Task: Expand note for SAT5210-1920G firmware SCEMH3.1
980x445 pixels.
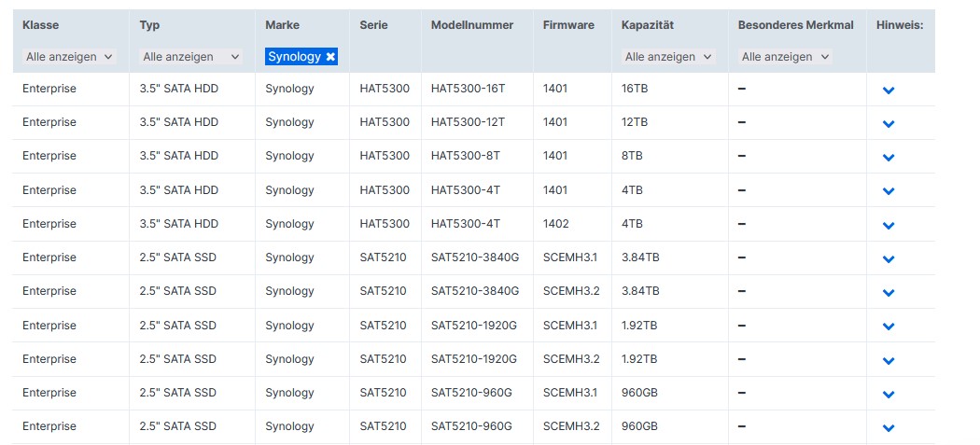Action: pos(889,327)
